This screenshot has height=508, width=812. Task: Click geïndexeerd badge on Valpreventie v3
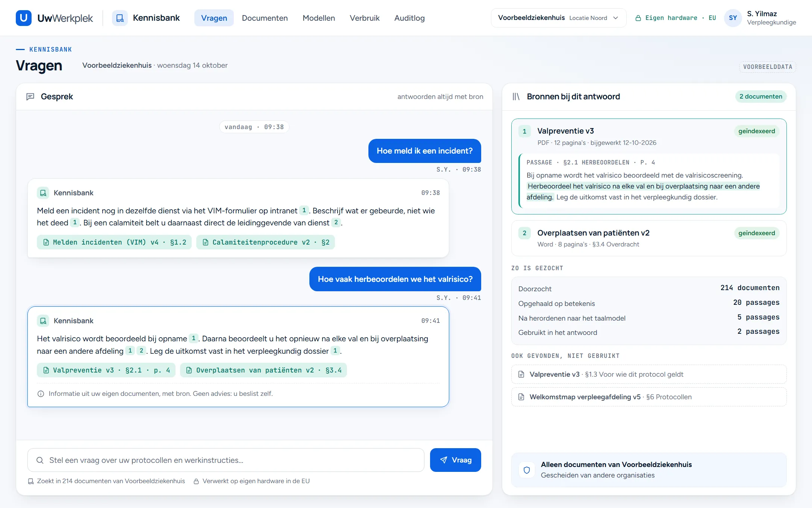tap(756, 131)
